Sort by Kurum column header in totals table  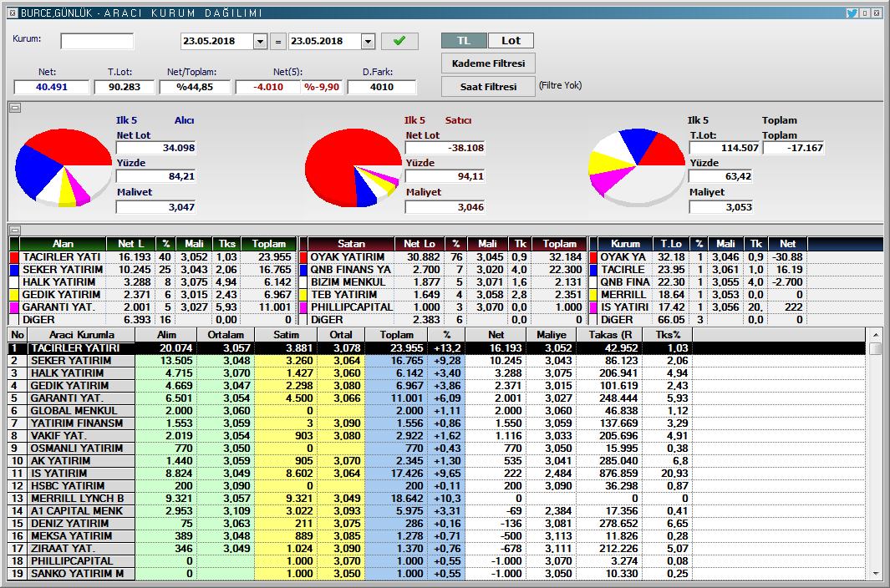tap(625, 244)
